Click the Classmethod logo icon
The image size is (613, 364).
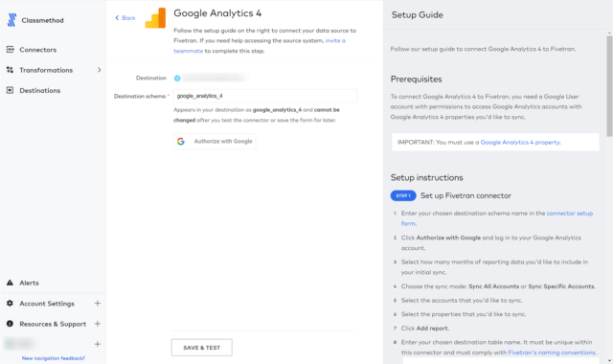12,20
